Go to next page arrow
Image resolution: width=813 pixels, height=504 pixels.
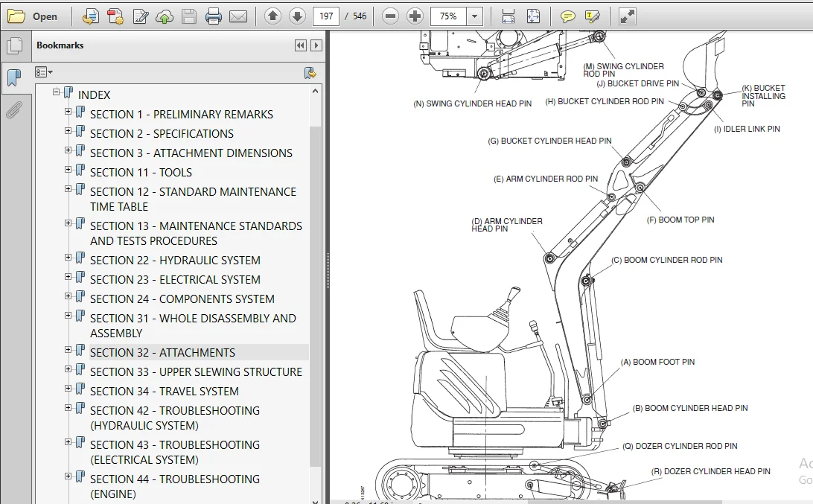(297, 16)
